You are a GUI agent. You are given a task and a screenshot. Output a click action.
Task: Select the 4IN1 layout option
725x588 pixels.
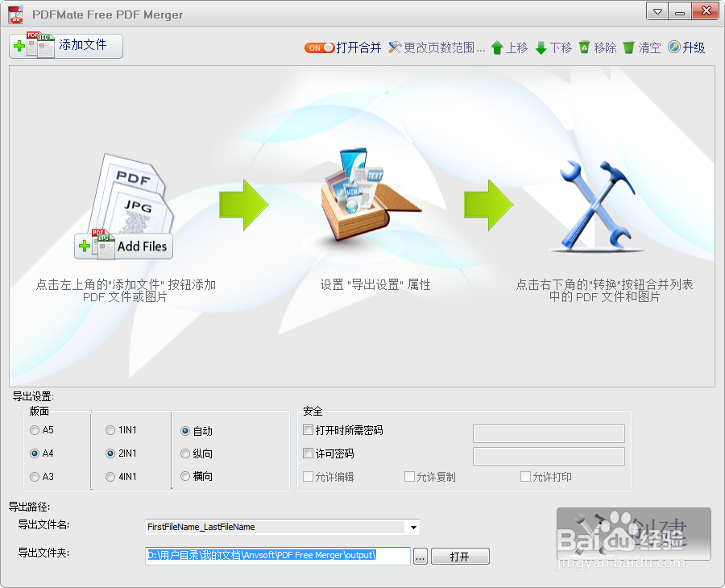(x=109, y=476)
